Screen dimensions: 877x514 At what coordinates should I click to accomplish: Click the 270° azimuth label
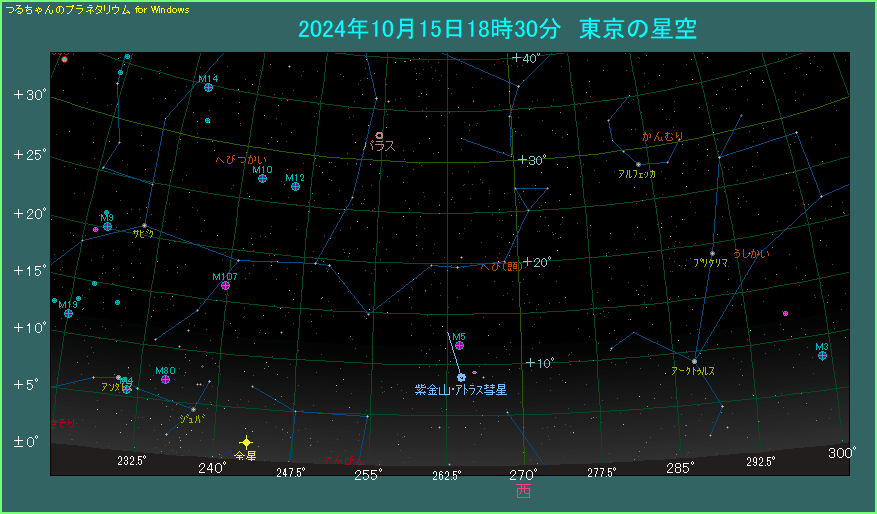tap(523, 472)
